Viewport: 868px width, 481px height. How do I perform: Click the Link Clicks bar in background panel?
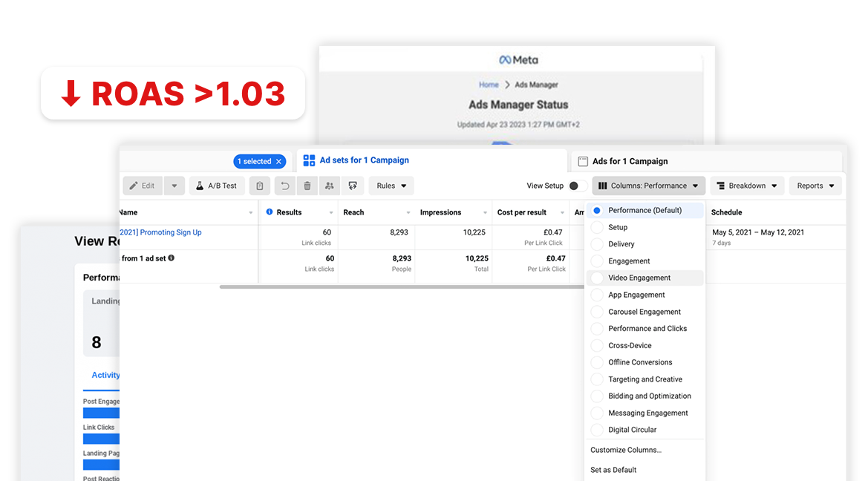[101, 439]
